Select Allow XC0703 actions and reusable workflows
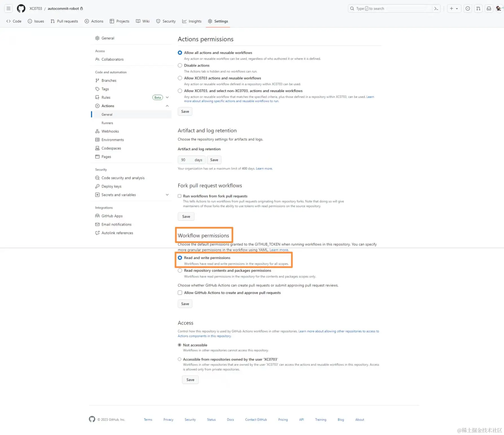 click(x=180, y=78)
